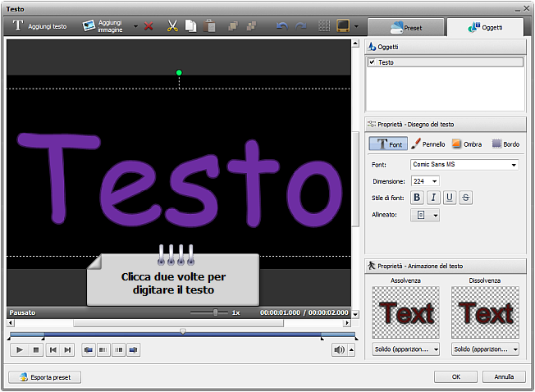Toggle italic font style
Screen dimensions: 535x392
(x=433, y=197)
